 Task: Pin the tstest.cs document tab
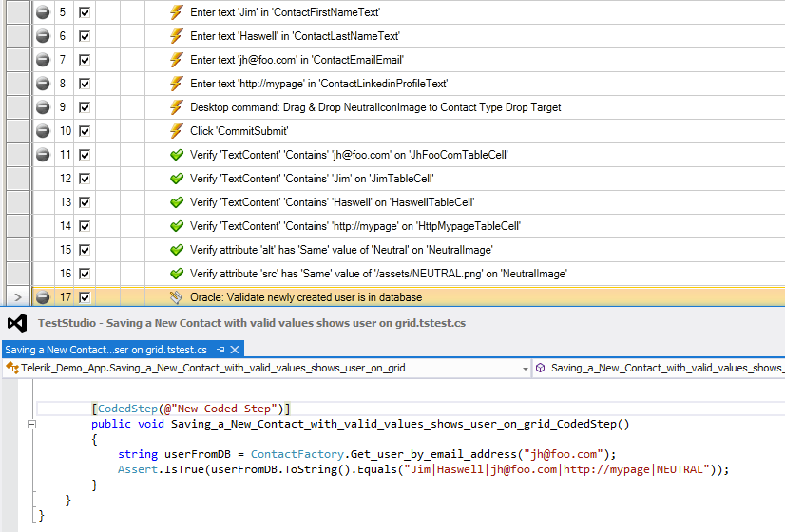pos(220,350)
